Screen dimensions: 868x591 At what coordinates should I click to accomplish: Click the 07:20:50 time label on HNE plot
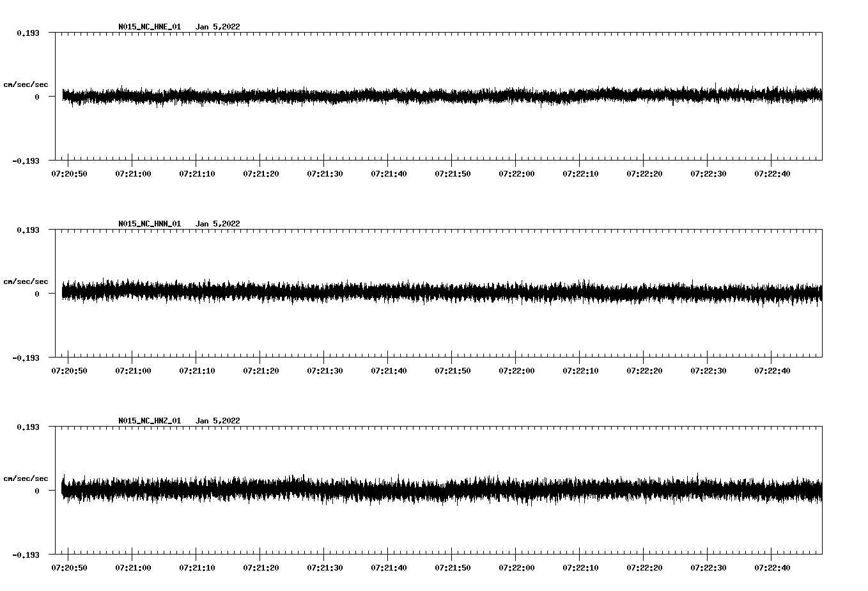pyautogui.click(x=69, y=174)
